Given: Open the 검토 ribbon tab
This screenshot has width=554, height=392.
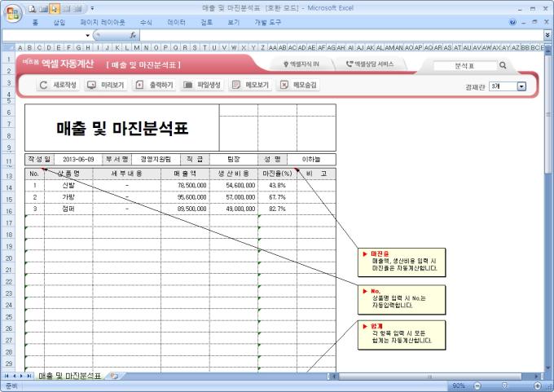Looking at the screenshot, I should (207, 23).
